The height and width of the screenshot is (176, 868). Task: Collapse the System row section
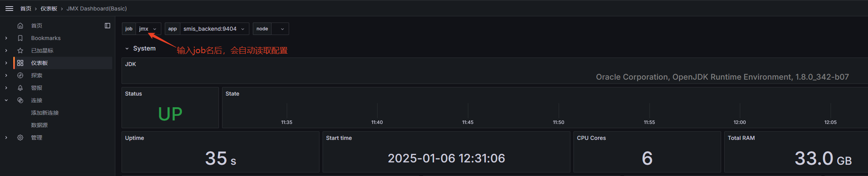pyautogui.click(x=127, y=49)
